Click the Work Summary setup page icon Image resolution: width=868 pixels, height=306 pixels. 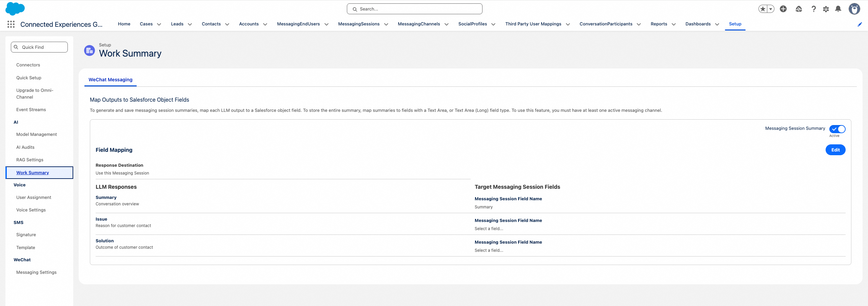pos(90,50)
